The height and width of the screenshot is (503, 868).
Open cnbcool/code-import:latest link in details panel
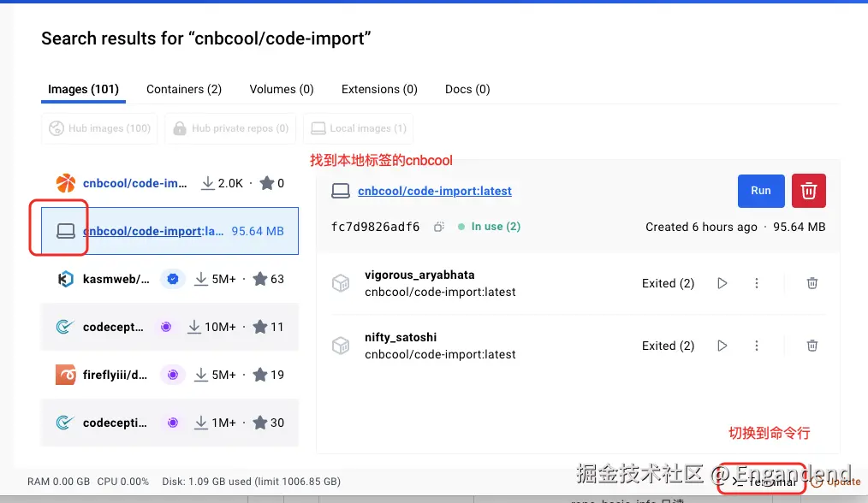tap(435, 191)
